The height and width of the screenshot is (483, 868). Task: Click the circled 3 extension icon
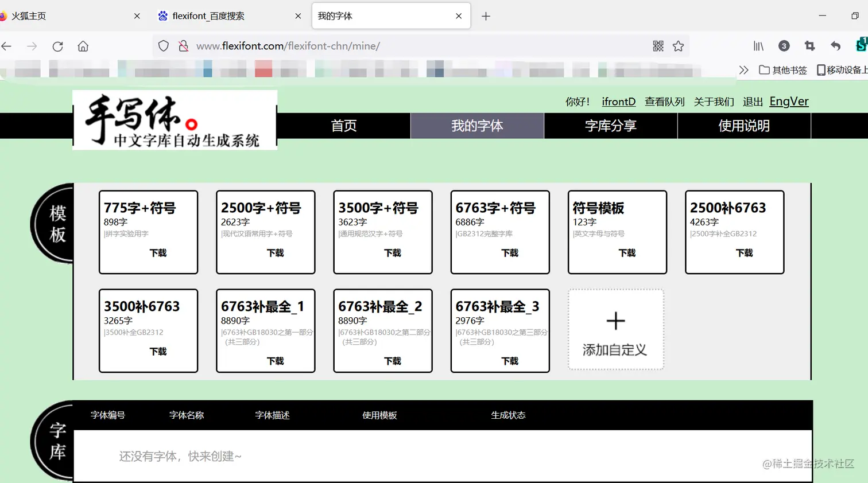point(784,46)
